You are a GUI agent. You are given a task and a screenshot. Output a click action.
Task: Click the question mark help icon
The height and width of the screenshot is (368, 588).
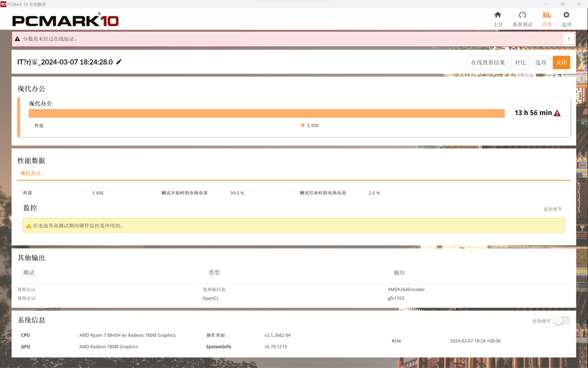click(x=569, y=39)
